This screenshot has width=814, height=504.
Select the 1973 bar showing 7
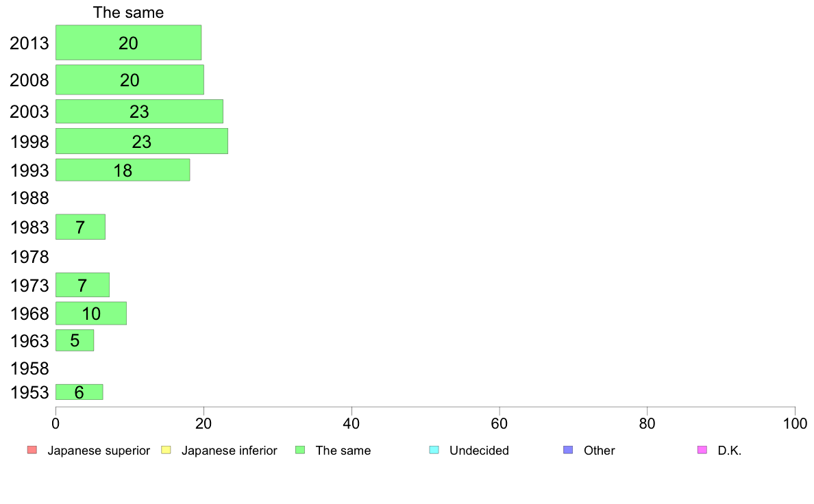[x=82, y=285]
